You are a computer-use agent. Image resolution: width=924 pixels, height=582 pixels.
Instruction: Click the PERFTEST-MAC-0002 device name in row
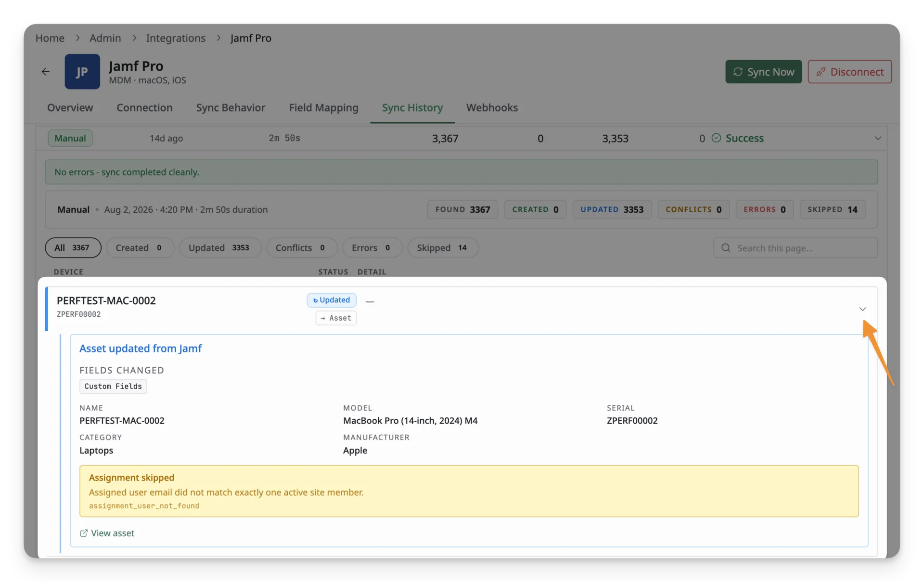click(106, 300)
